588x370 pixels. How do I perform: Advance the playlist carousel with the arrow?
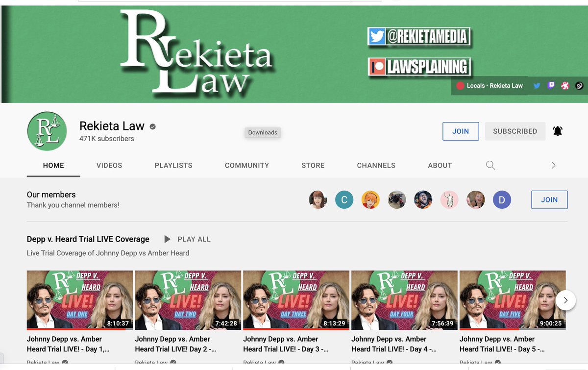(x=565, y=300)
